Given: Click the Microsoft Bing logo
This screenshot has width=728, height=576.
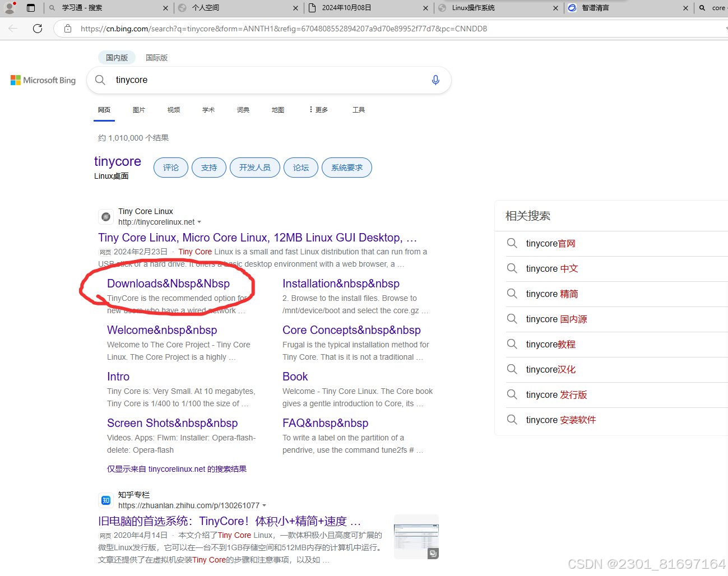Looking at the screenshot, I should point(43,80).
